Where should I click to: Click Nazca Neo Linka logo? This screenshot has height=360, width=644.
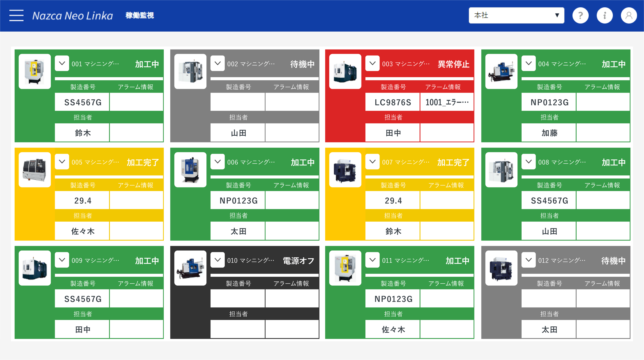(x=72, y=15)
